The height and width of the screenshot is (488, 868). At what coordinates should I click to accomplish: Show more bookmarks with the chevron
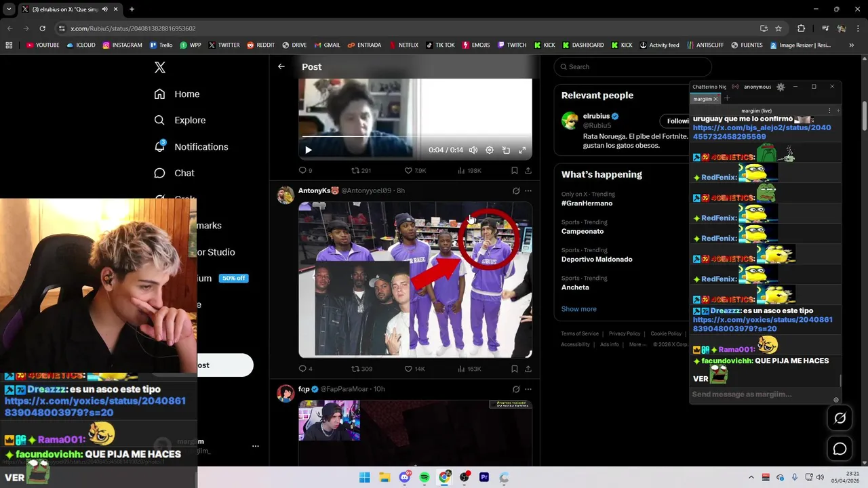[852, 45]
